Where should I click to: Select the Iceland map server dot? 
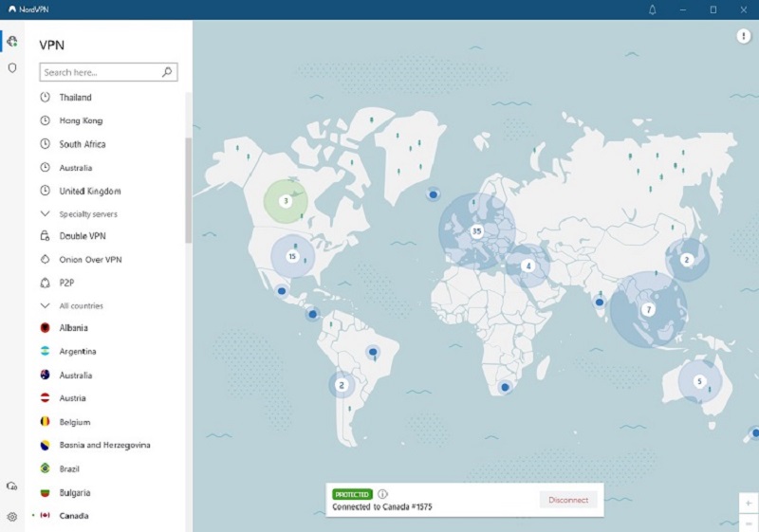[x=434, y=194]
